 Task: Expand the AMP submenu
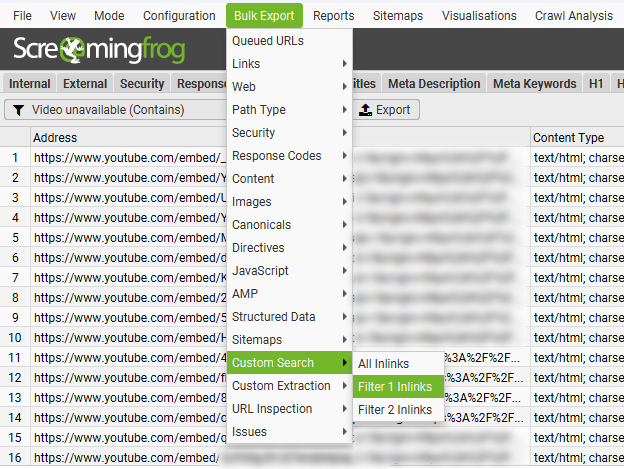[x=289, y=294]
